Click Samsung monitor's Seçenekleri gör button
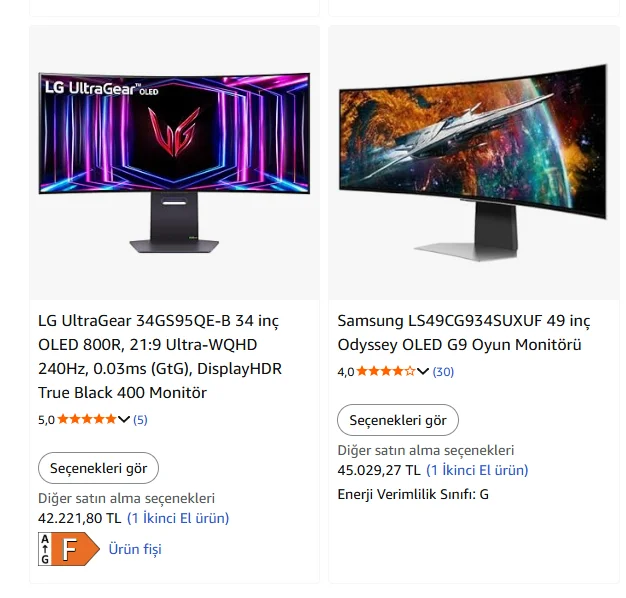Image resolution: width=626 pixels, height=598 pixels. (398, 420)
